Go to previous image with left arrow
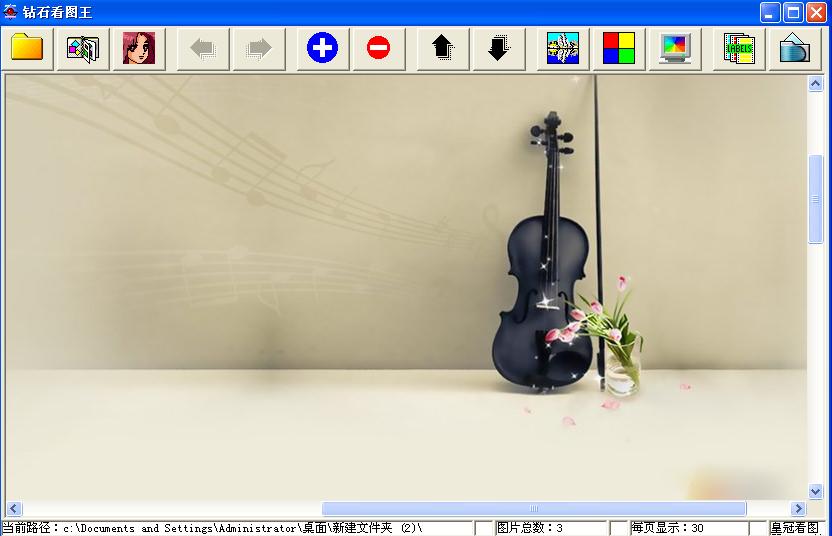The width and height of the screenshot is (832, 536). [x=203, y=48]
